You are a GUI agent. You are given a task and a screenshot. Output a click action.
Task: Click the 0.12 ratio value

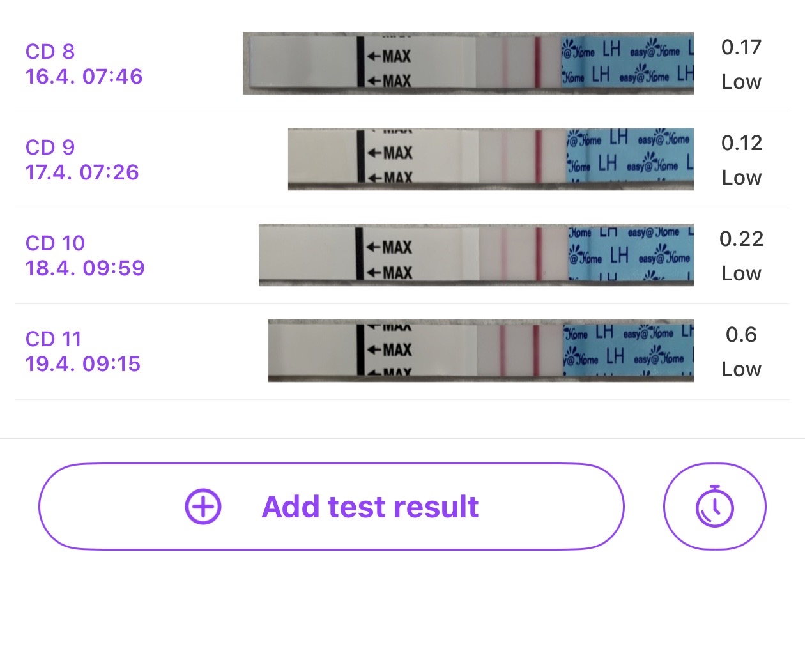click(741, 142)
